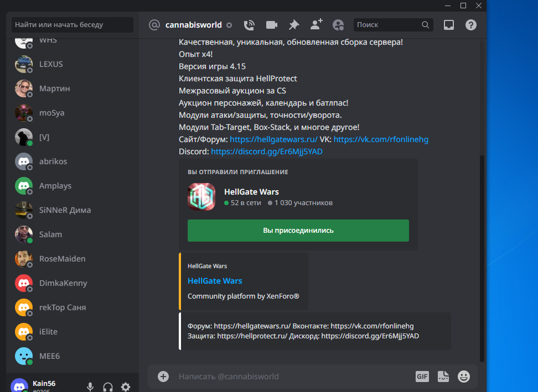This screenshot has height=392, width=538.
Task: Open abrikos direct message
Action: click(x=73, y=161)
